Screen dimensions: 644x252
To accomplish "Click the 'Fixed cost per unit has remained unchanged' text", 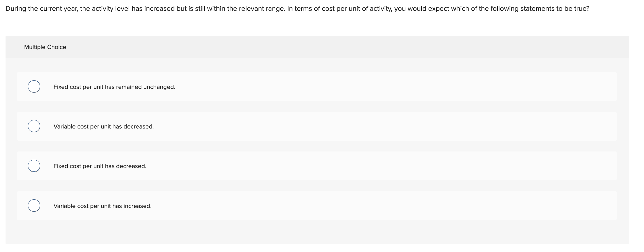I will coord(114,86).
